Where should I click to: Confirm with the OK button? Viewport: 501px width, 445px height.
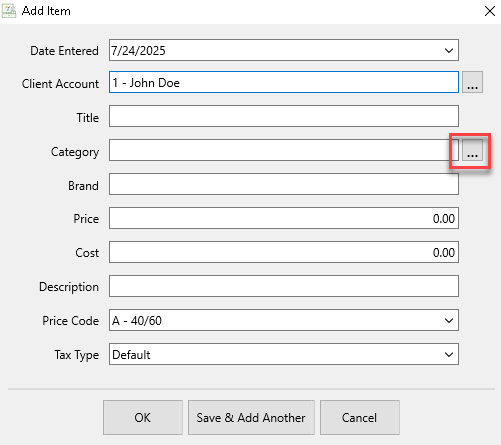[143, 418]
